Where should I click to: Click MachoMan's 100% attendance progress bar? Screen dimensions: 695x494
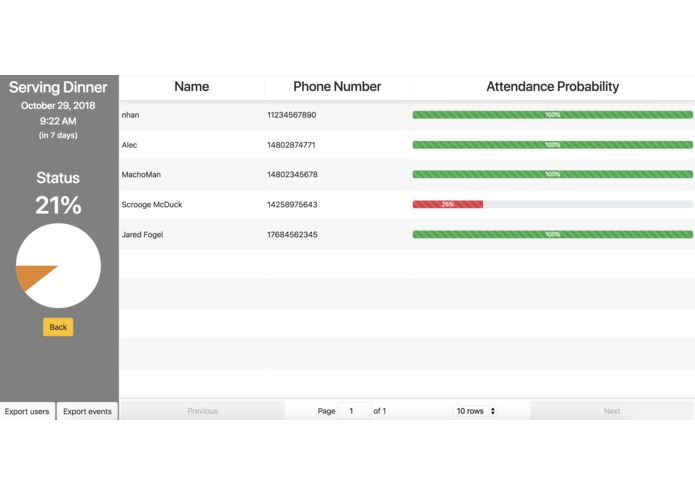[552, 175]
